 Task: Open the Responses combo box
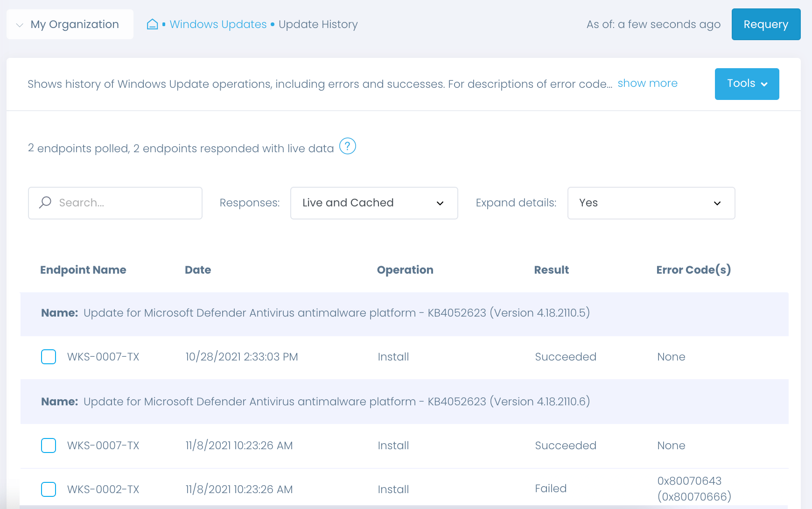pos(374,203)
